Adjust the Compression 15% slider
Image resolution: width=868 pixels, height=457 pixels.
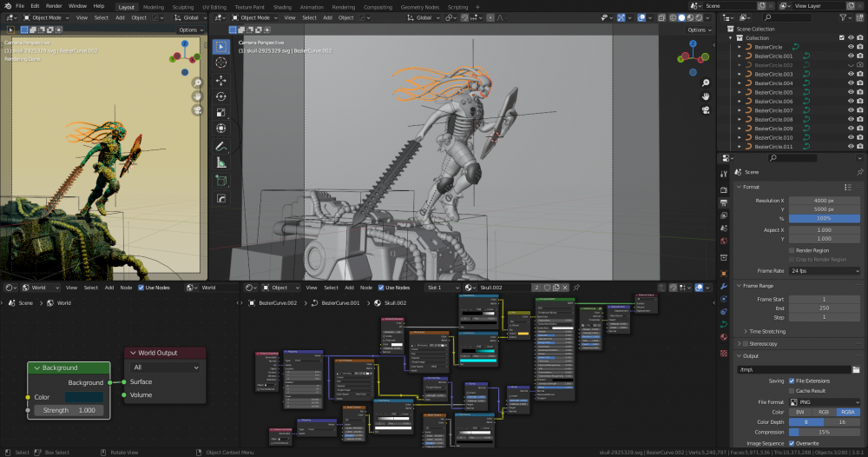pos(825,432)
